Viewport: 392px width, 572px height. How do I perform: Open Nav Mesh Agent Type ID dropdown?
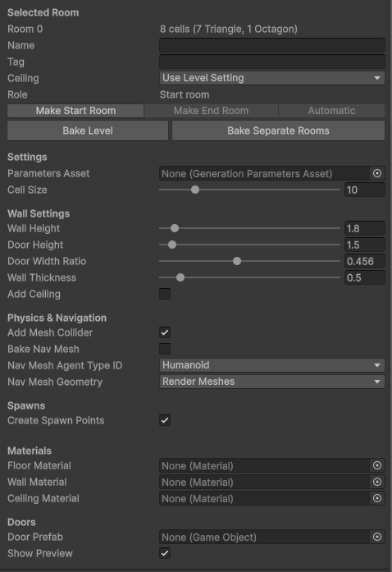(272, 365)
